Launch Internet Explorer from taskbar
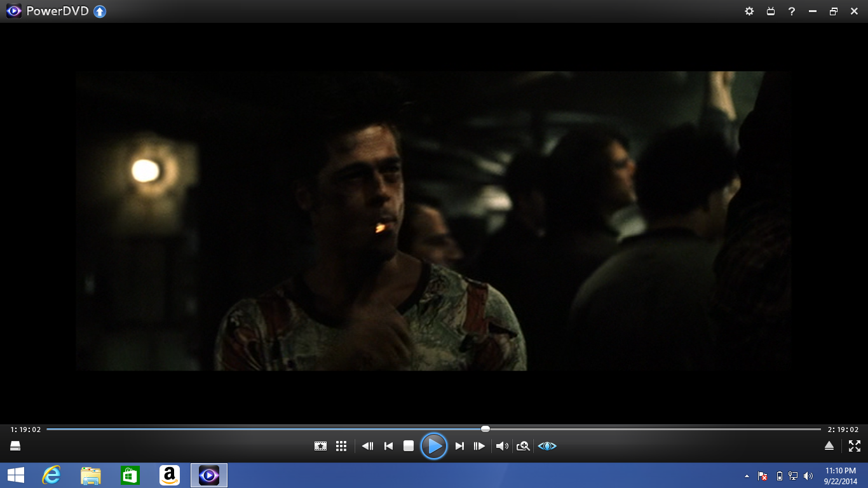Viewport: 868px width, 488px height. coord(51,475)
